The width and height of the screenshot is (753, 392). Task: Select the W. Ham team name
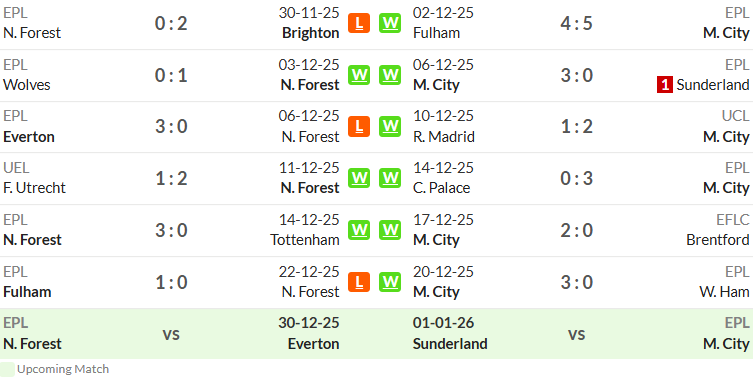(724, 292)
